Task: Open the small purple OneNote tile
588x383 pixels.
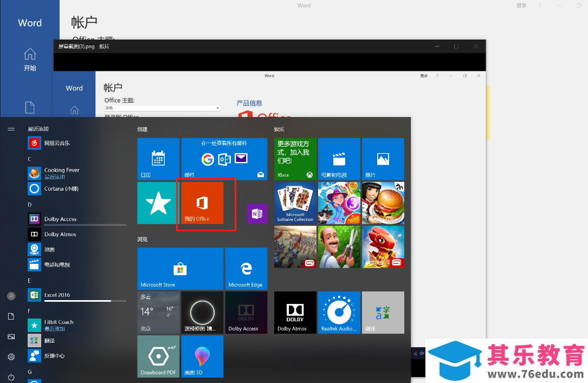Action: click(x=257, y=213)
